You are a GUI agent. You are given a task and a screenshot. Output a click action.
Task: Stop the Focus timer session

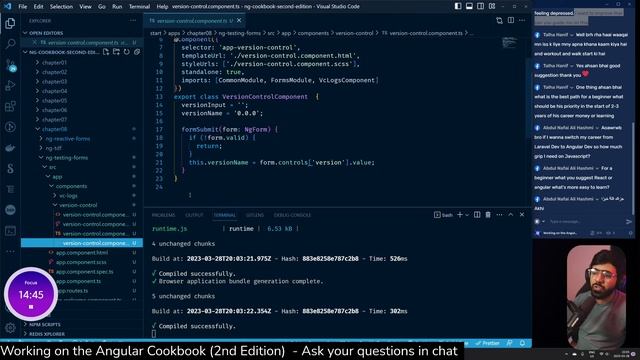click(31, 307)
